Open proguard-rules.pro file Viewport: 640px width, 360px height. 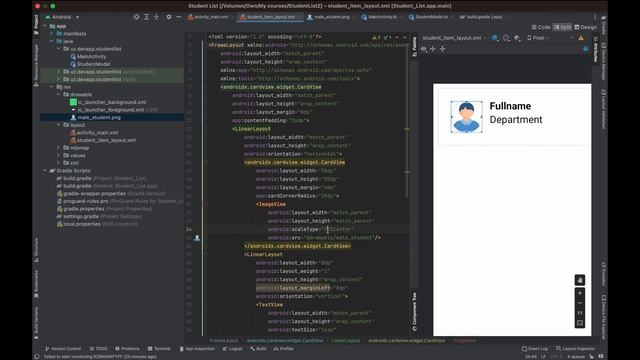pyautogui.click(x=120, y=201)
